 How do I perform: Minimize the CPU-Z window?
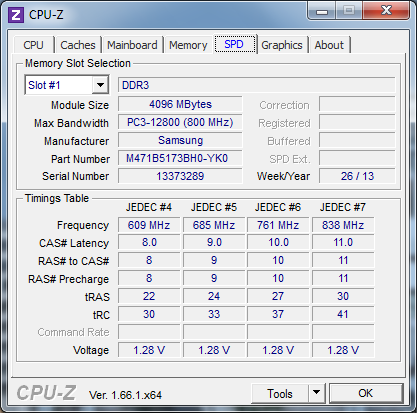click(x=322, y=11)
